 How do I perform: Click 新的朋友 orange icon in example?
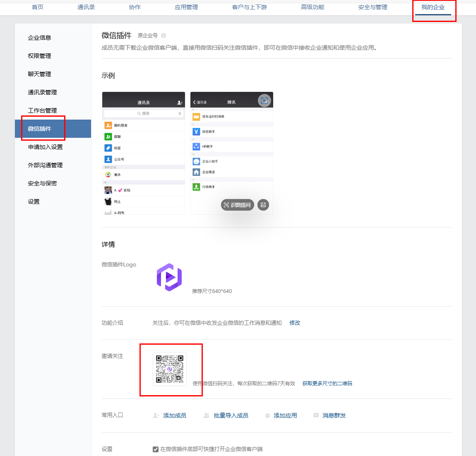tap(108, 125)
